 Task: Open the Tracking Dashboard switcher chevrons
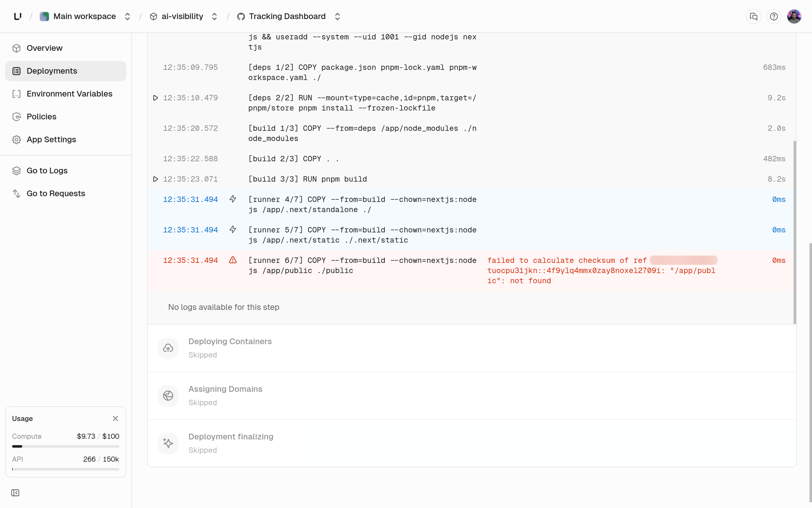click(x=337, y=17)
